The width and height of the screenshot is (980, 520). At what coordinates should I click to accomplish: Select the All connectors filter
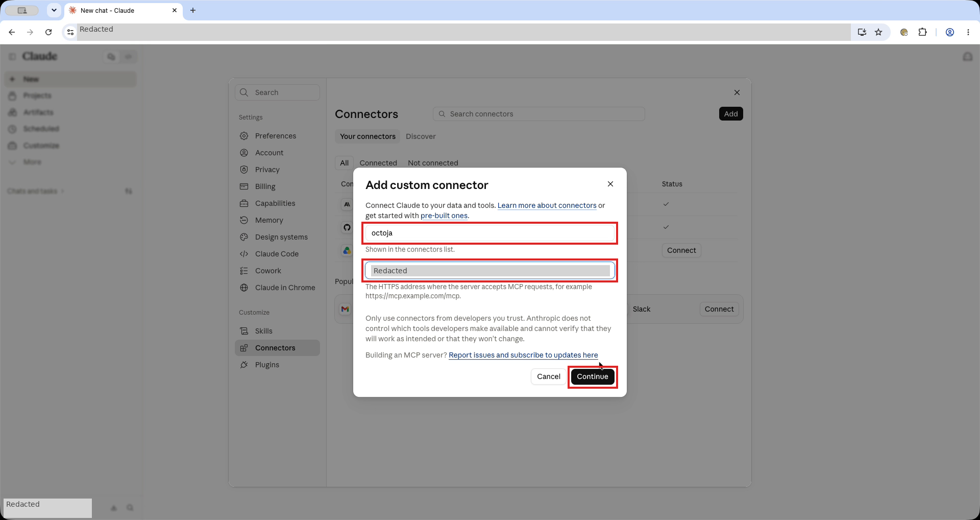coord(344,163)
